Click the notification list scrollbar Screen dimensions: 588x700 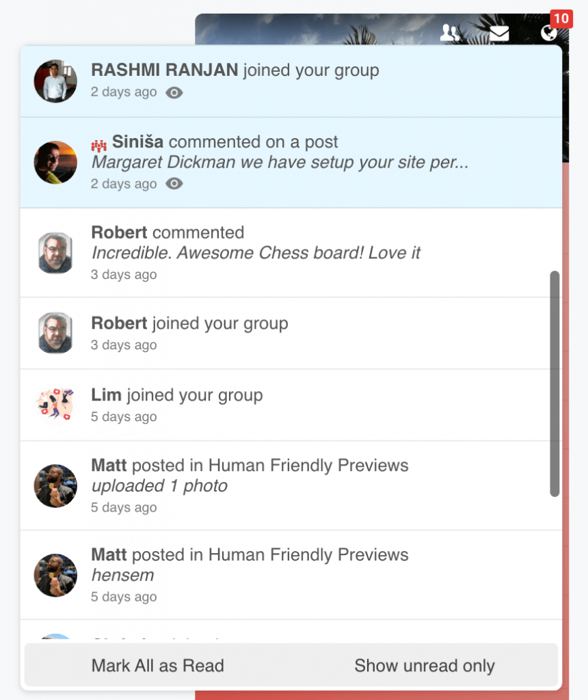point(554,383)
